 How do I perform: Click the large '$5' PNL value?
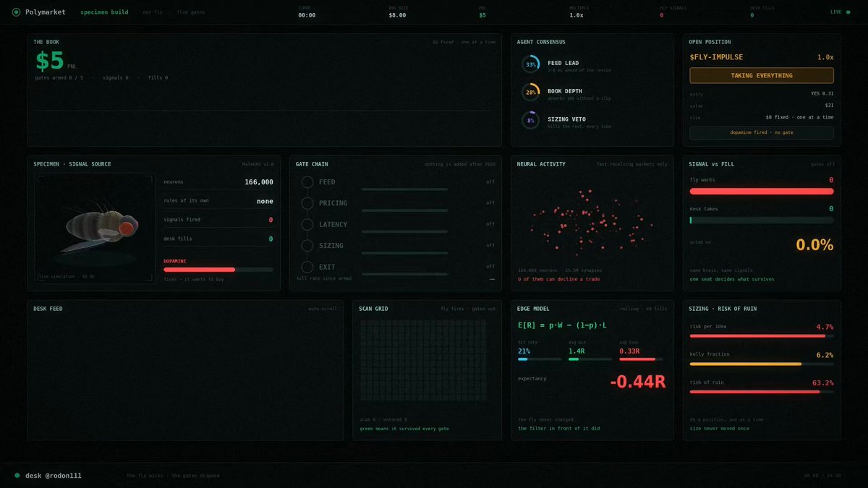[50, 59]
